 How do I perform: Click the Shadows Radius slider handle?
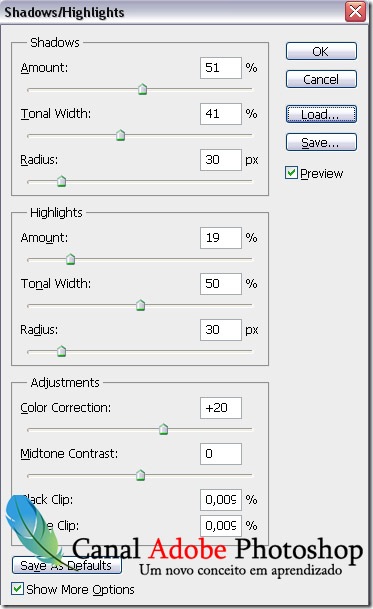pyautogui.click(x=61, y=181)
